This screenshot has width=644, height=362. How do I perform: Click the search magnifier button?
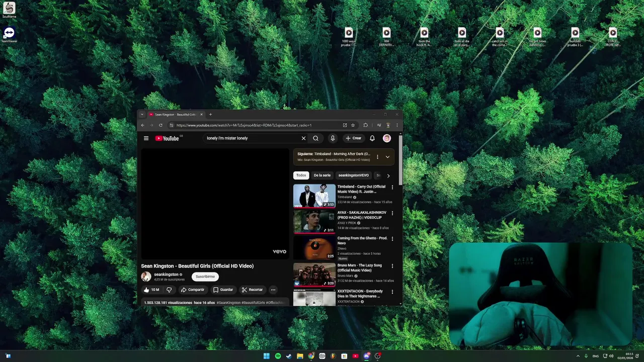pyautogui.click(x=315, y=138)
